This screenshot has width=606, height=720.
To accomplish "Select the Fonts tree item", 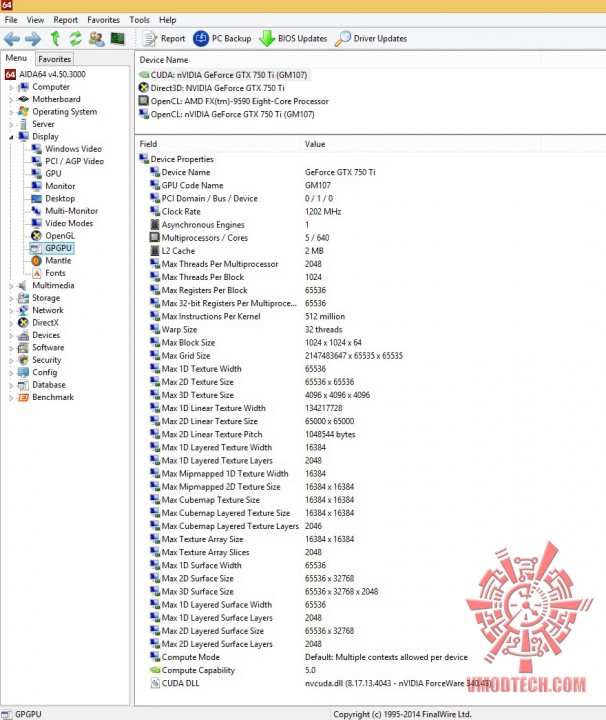I will point(49,273).
